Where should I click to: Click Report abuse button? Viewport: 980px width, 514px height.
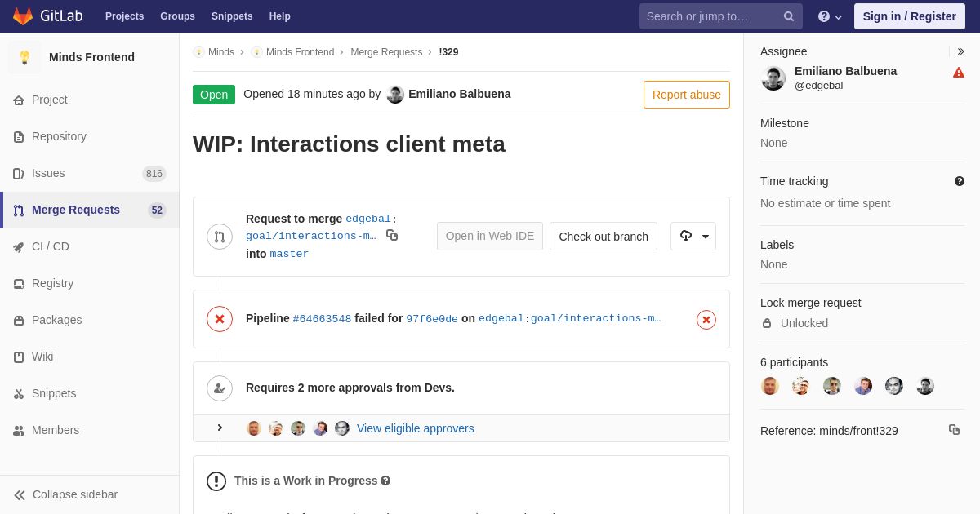coord(687,95)
